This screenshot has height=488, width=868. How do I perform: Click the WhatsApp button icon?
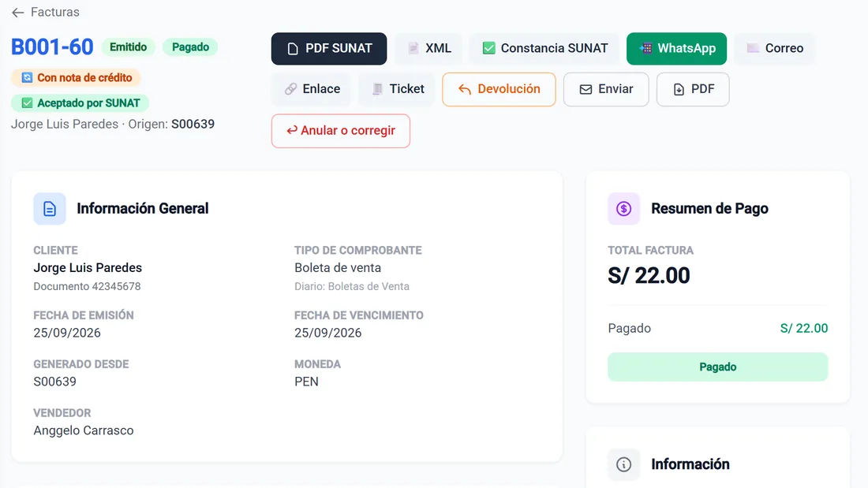[645, 49]
